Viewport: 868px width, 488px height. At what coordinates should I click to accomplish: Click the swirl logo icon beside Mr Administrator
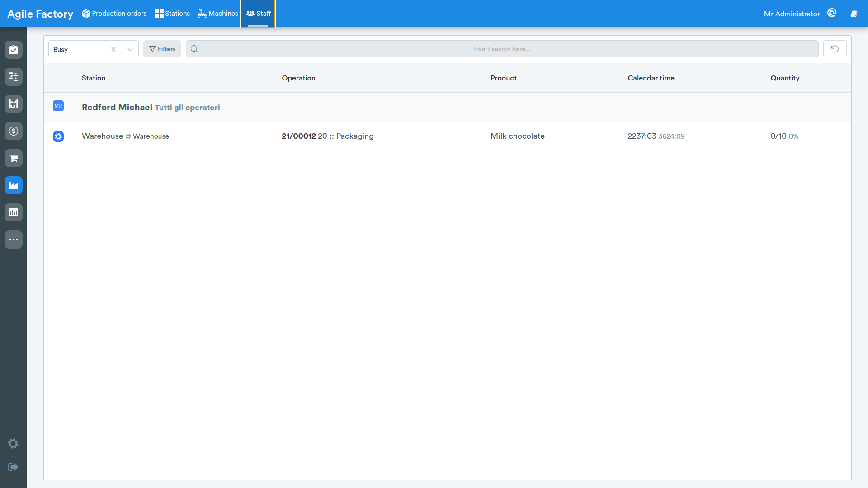click(832, 13)
